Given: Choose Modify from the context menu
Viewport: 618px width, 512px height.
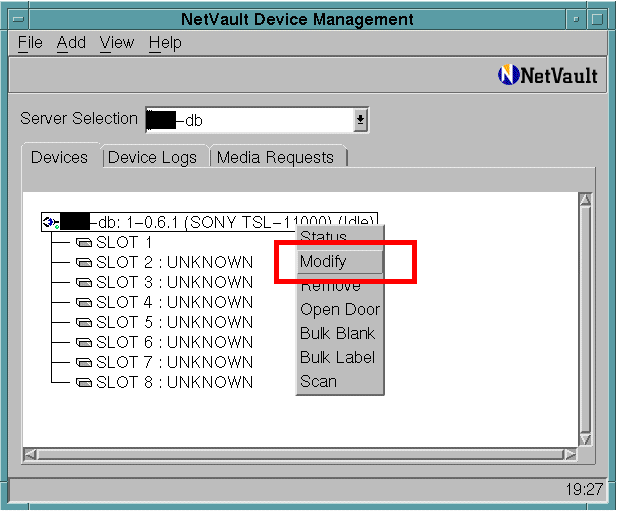Looking at the screenshot, I should (x=340, y=261).
